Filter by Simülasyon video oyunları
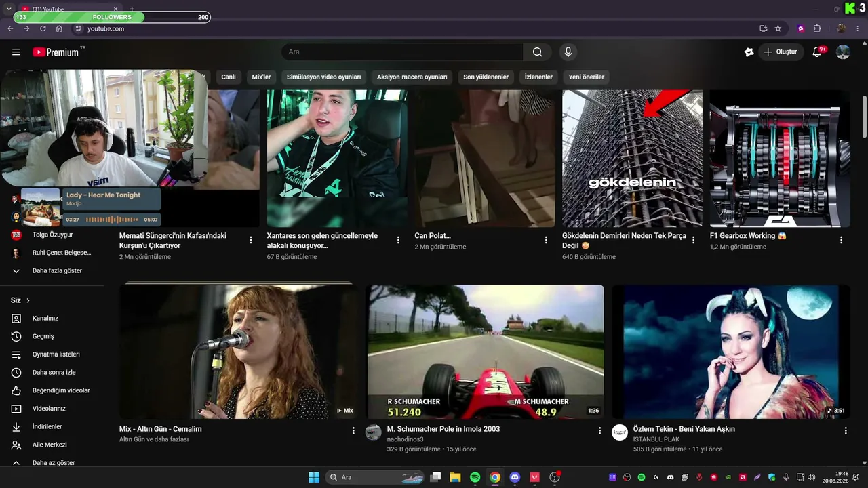This screenshot has height=488, width=868. click(x=323, y=77)
